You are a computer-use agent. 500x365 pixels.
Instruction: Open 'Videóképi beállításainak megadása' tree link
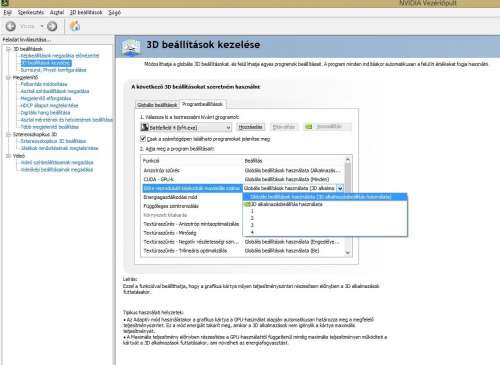coord(57,170)
